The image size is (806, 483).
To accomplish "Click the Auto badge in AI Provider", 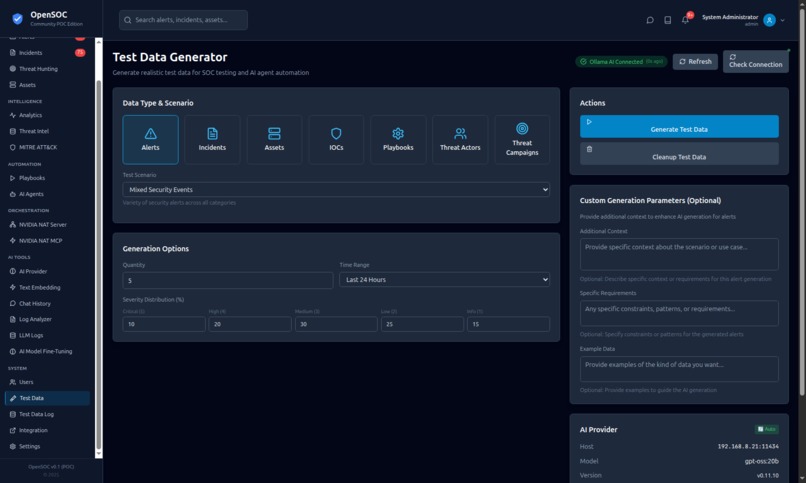I will coord(766,429).
